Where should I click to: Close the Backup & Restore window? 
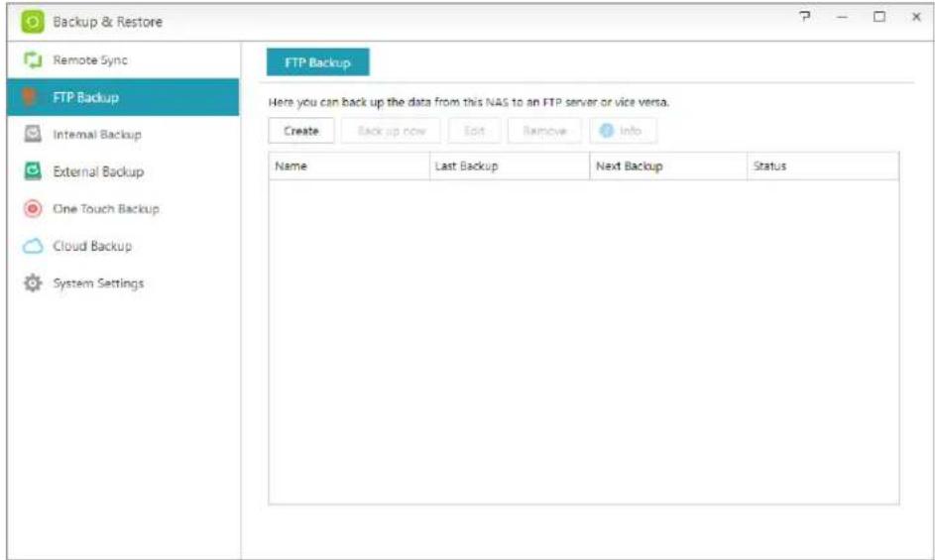tap(916, 17)
